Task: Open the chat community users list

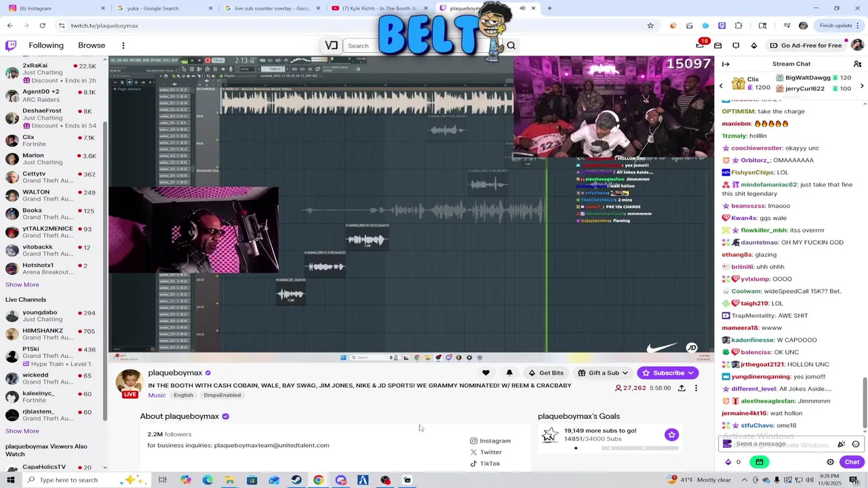Action: click(857, 64)
